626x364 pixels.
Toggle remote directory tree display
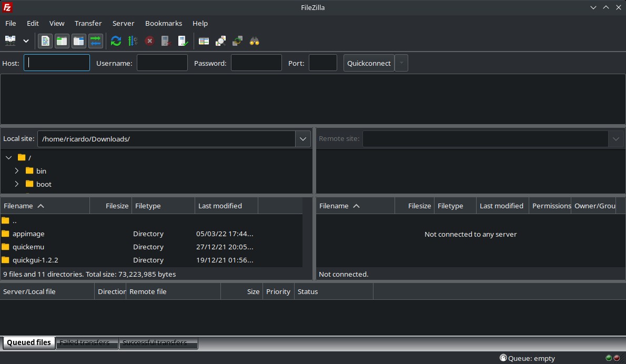pyautogui.click(x=79, y=41)
